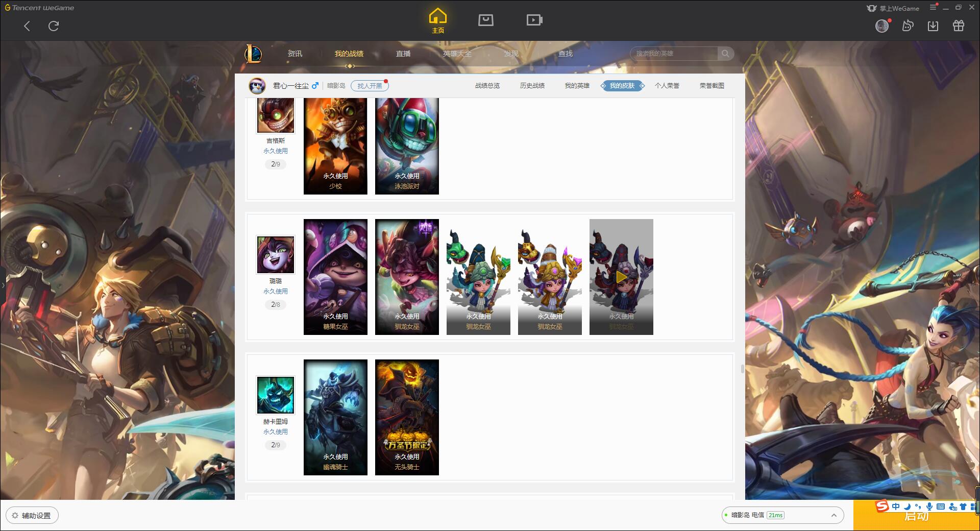Screen dimensions: 980x531
Task: Click the 2/8 skin count for 璐璐
Action: click(276, 305)
